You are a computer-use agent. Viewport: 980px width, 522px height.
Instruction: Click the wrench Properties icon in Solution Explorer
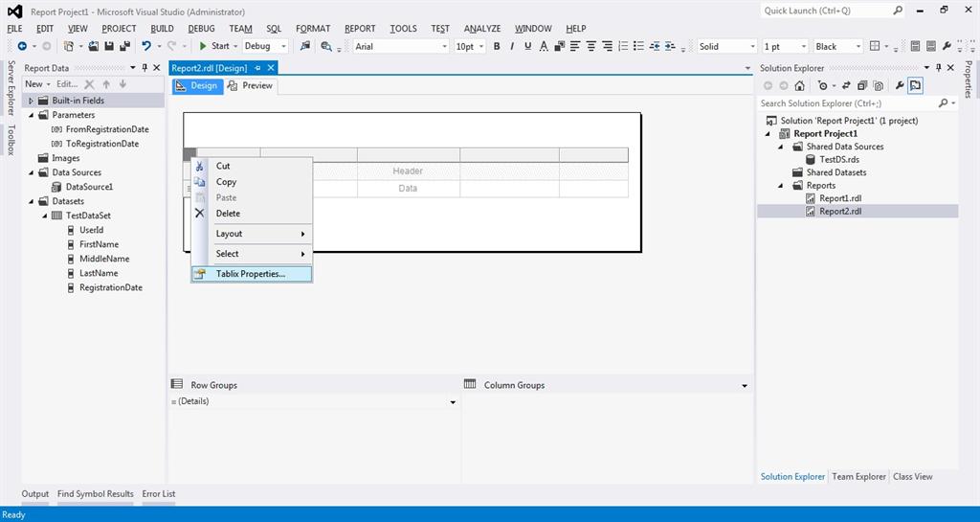[900, 85]
